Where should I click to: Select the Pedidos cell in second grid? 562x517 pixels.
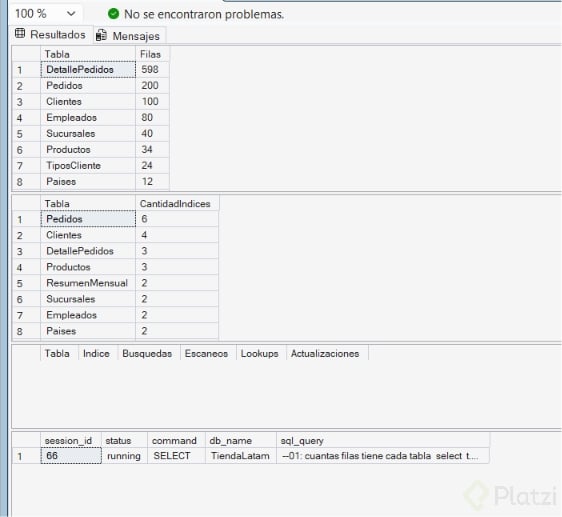click(x=88, y=219)
